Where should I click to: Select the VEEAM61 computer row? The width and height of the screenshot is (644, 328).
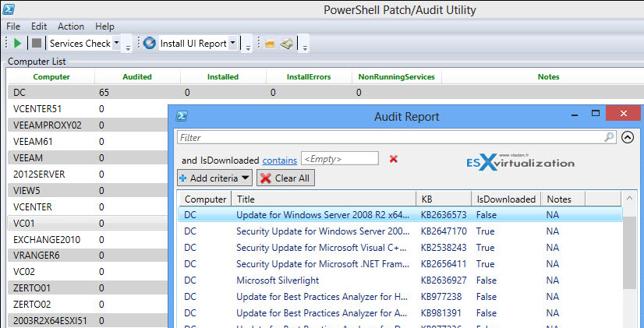click(87, 142)
